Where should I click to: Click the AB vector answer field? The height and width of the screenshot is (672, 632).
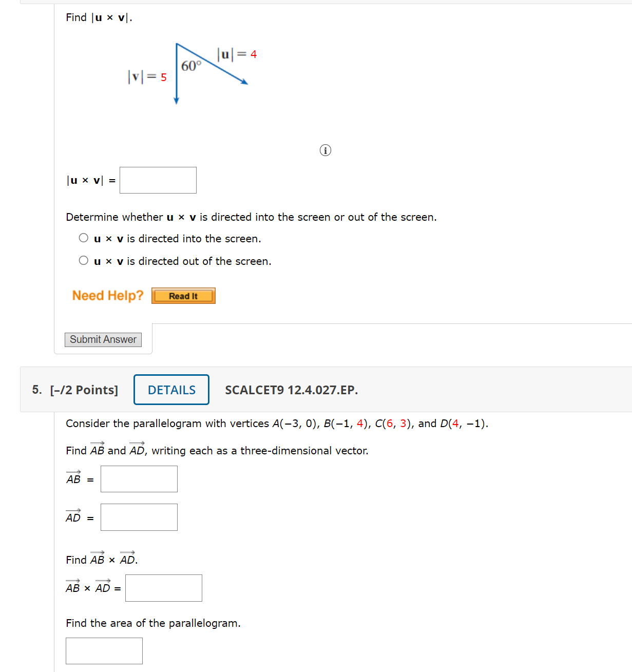coord(139,478)
